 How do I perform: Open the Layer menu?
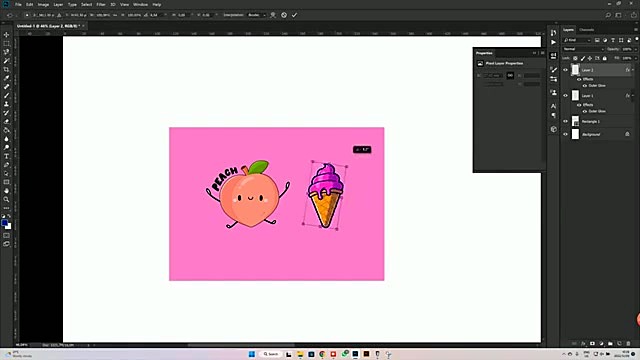pyautogui.click(x=58, y=4)
